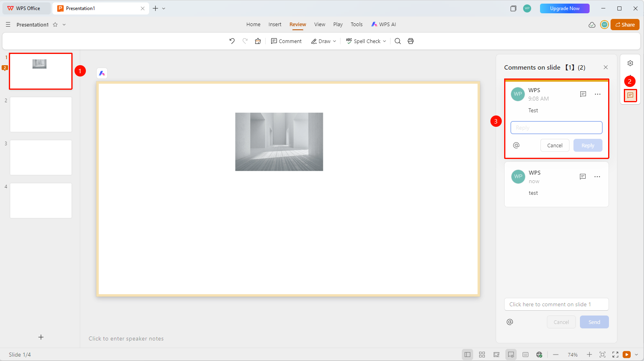
Task: Click the Undo arrow icon
Action: tap(232, 41)
